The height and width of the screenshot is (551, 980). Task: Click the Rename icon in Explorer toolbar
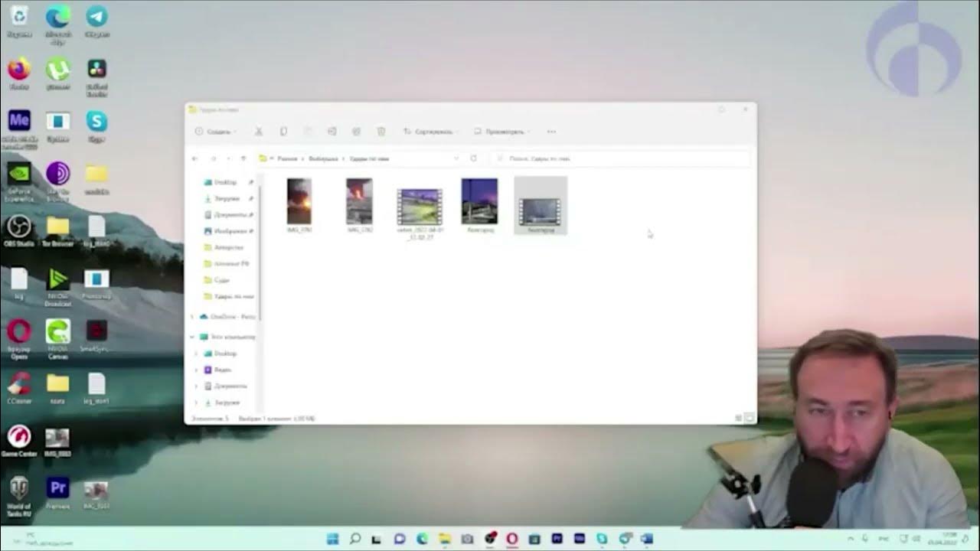[x=332, y=132]
